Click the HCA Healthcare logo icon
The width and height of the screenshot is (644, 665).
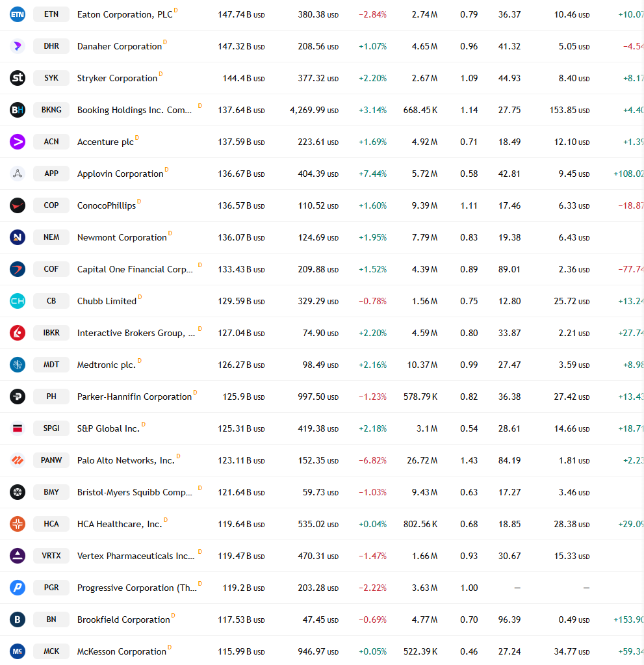point(18,524)
